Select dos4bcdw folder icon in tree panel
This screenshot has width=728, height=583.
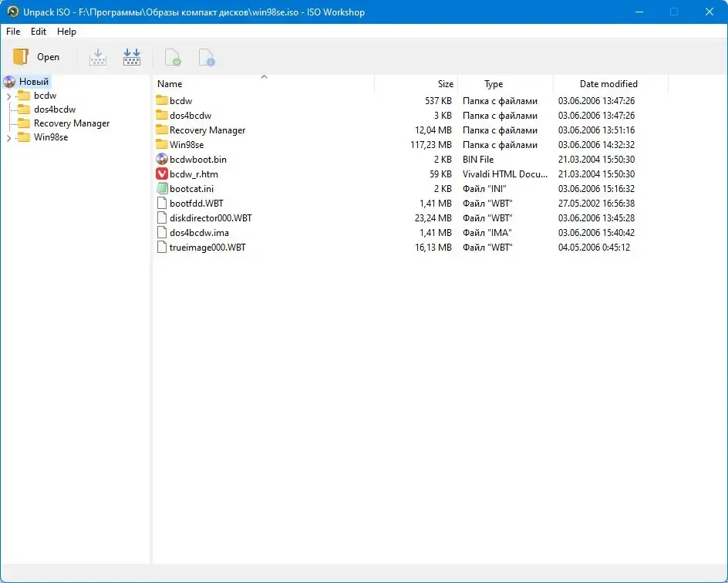point(24,109)
